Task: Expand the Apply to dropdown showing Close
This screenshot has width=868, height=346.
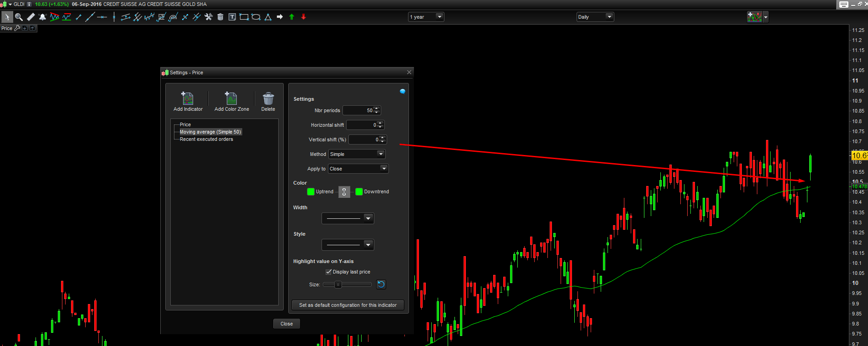Action: click(358, 169)
